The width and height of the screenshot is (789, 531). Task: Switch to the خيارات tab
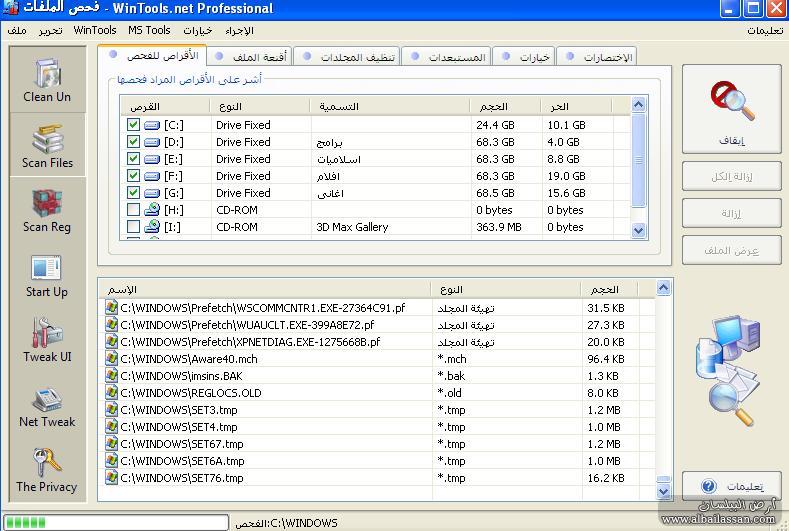(525, 56)
